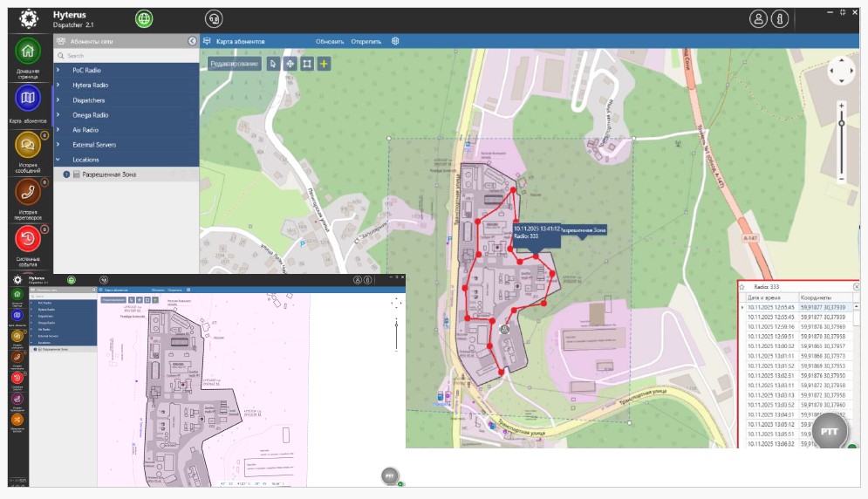
Task: Select the pointer tool on the map toolbar
Action: coord(273,64)
